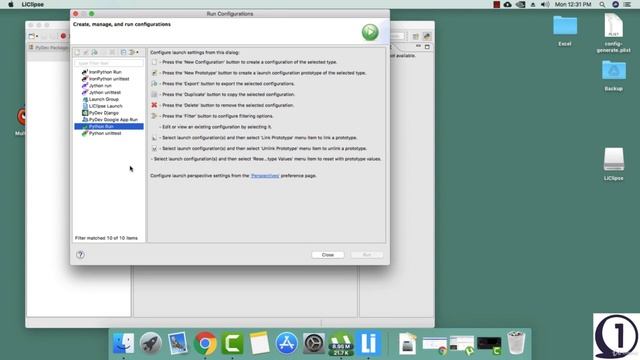Screen dimensions: 640x360
Task: Click the help question mark icon
Action: coord(80,255)
